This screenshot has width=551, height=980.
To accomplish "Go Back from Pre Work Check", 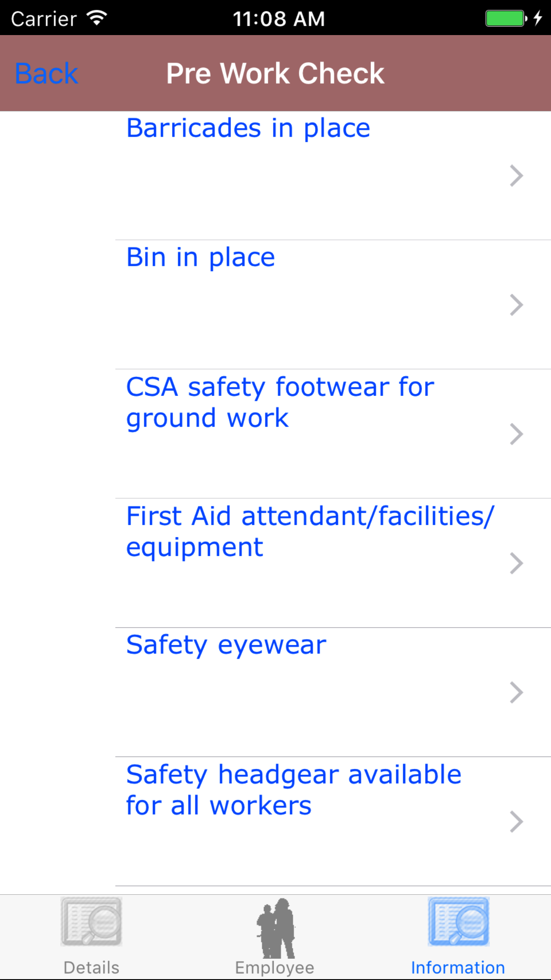I will coord(47,73).
